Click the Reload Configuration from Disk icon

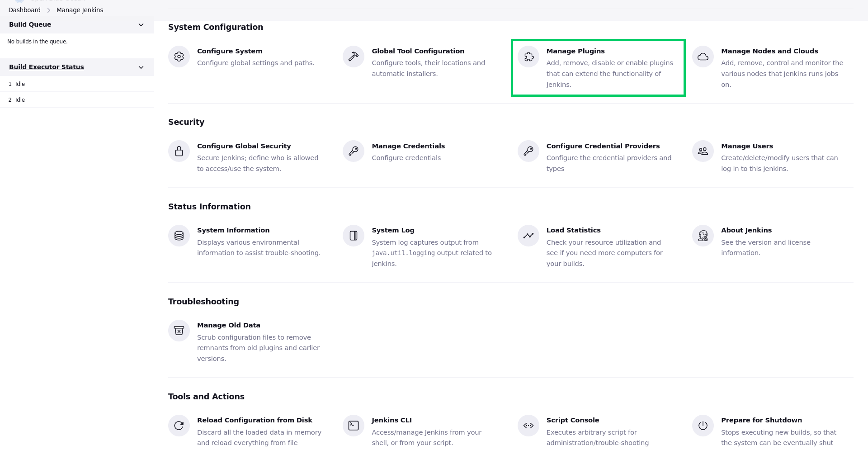(179, 426)
